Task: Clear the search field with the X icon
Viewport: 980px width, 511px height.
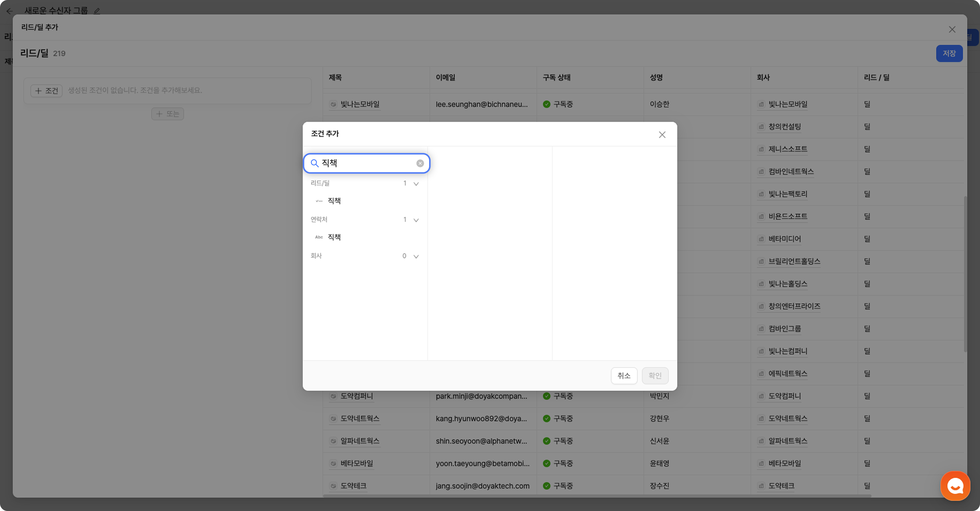Action: pyautogui.click(x=420, y=163)
